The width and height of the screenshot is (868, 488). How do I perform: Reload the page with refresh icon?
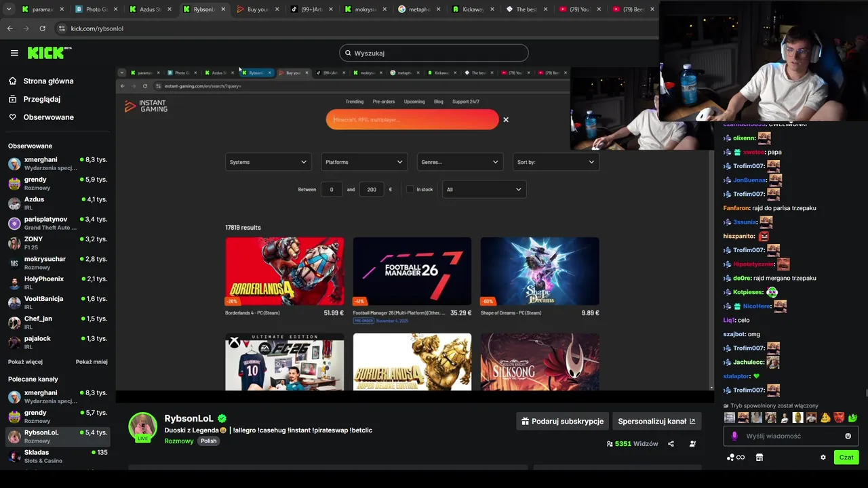pos(42,28)
